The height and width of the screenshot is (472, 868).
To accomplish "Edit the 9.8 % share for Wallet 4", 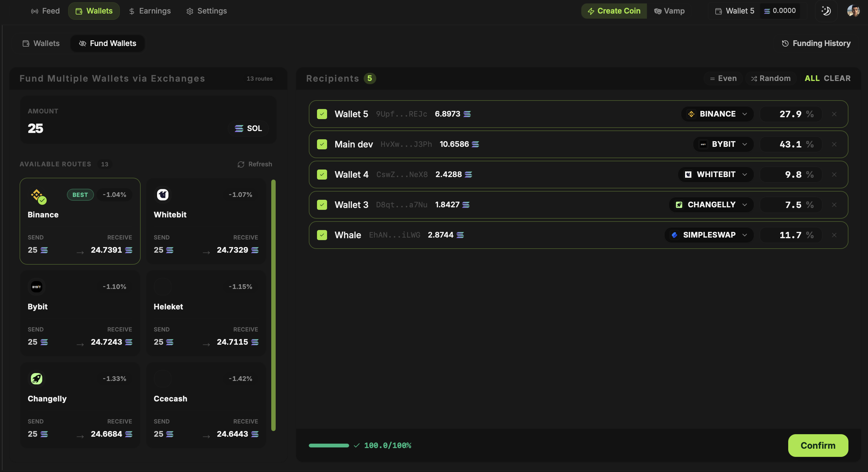I will click(x=790, y=174).
